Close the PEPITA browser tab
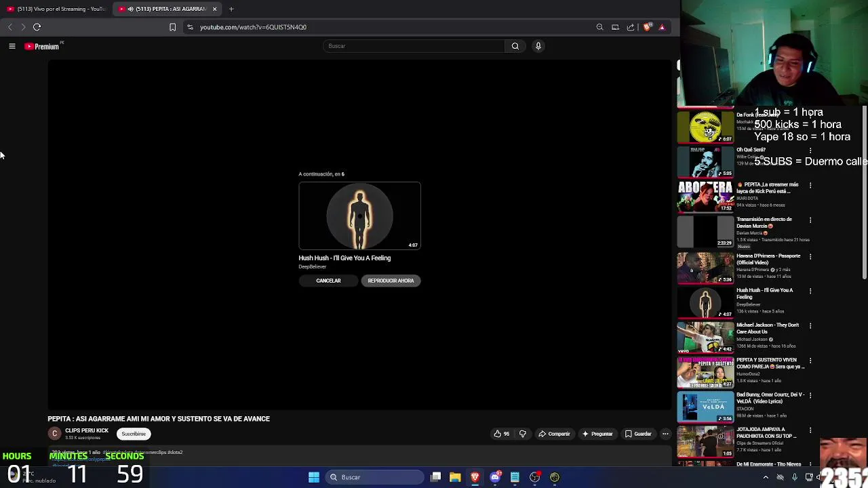 click(214, 9)
